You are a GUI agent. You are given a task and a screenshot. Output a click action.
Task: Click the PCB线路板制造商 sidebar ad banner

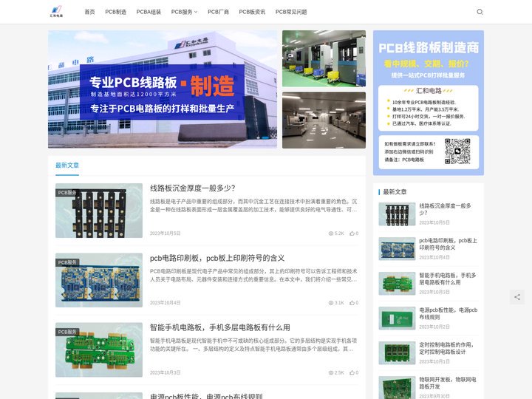tap(428, 103)
